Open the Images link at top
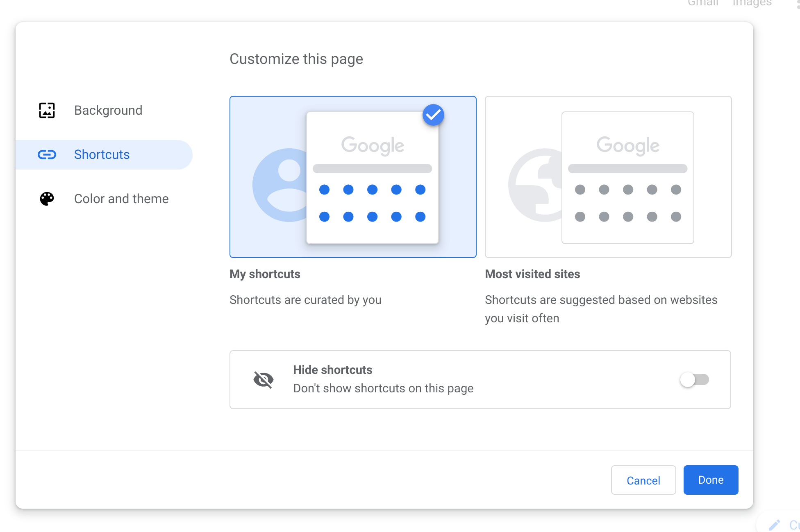Image resolution: width=800 pixels, height=532 pixels. click(x=752, y=3)
